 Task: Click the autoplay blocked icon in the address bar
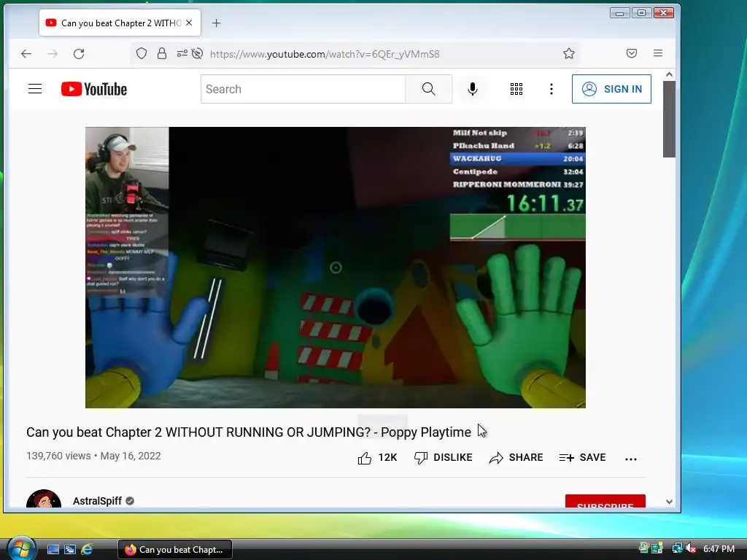pos(197,53)
